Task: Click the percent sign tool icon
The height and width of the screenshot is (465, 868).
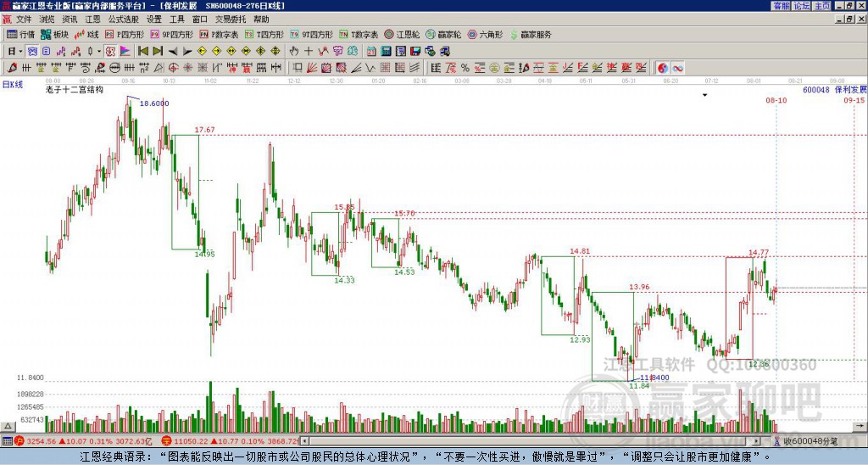Action: [x=465, y=68]
